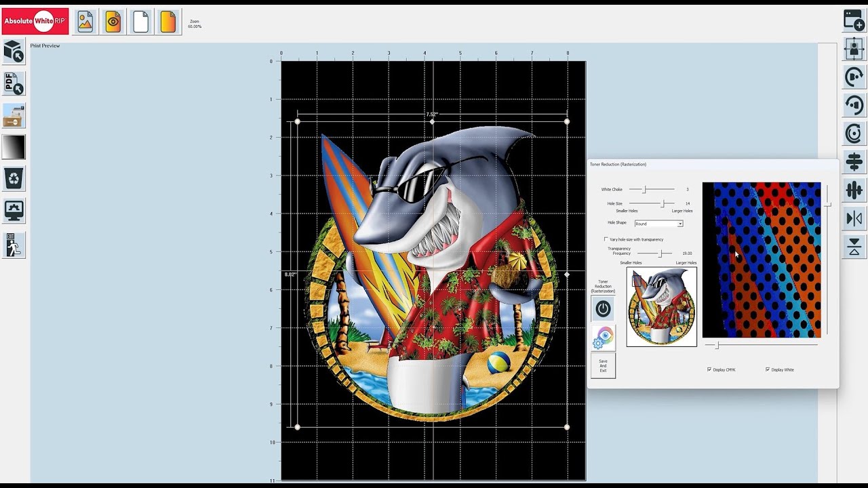The image size is (868, 488).
Task: Click the new window plus icon
Action: tap(854, 20)
